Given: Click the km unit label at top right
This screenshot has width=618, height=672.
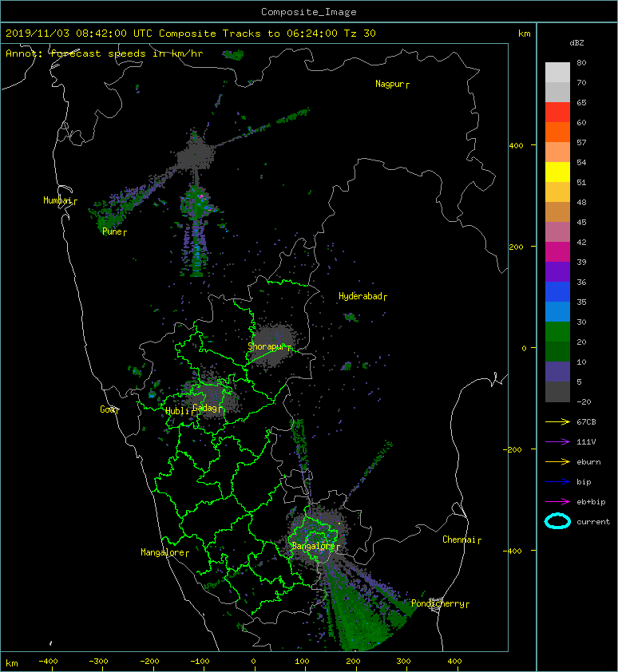Looking at the screenshot, I should tap(524, 34).
